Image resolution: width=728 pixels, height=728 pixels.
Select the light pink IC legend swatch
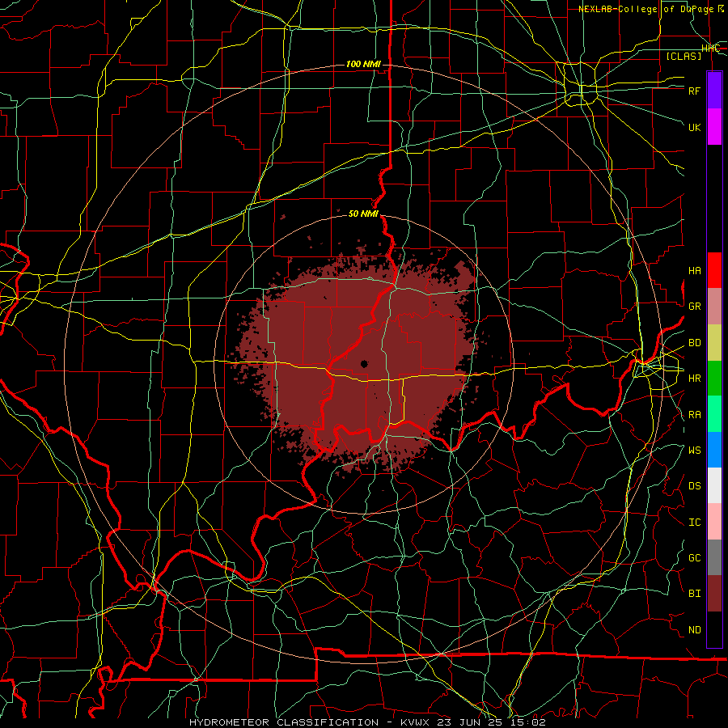(x=714, y=522)
